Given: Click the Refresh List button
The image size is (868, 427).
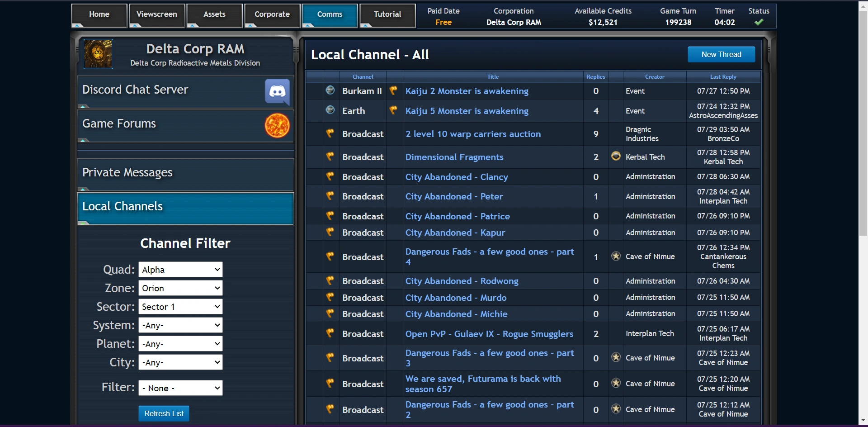Looking at the screenshot, I should tap(164, 413).
